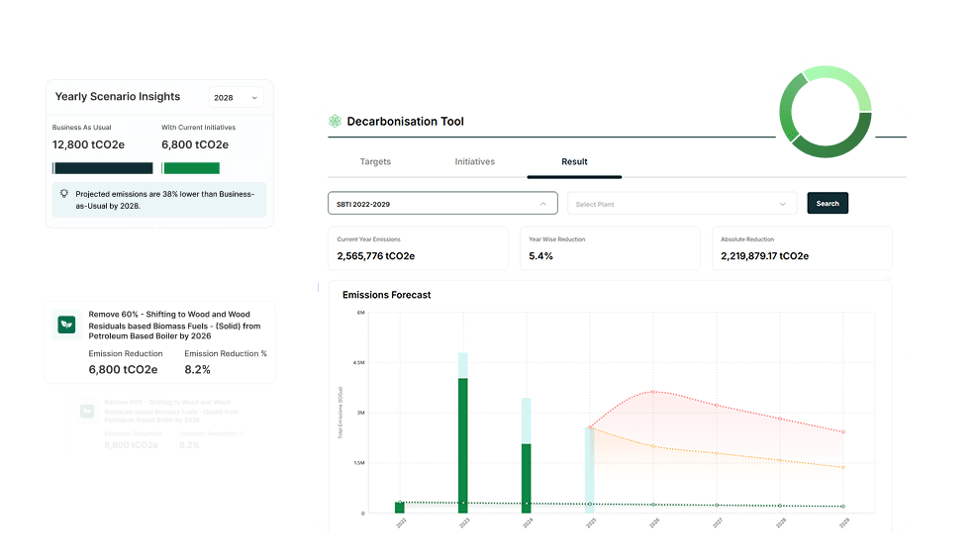Click the With Current Initiatives 6,800 tCO2e value
The image size is (976, 560).
[x=195, y=145]
